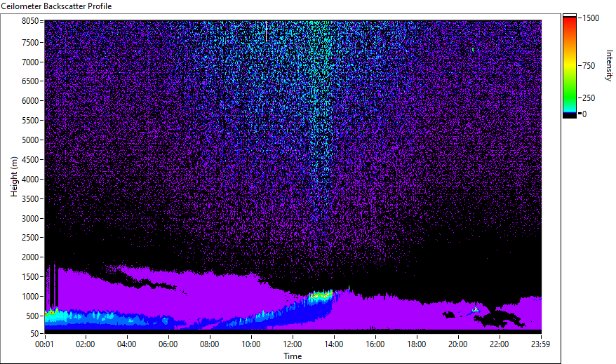This screenshot has width=616, height=364.
Task: Click the 0 intensity scale value
Action: click(x=584, y=114)
